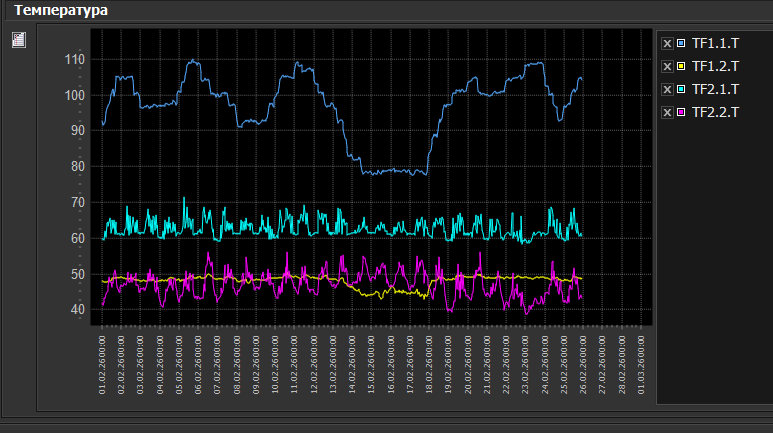Select the TF1.2.T legend label
Image resolution: width=773 pixels, height=433 pixels.
coord(715,66)
